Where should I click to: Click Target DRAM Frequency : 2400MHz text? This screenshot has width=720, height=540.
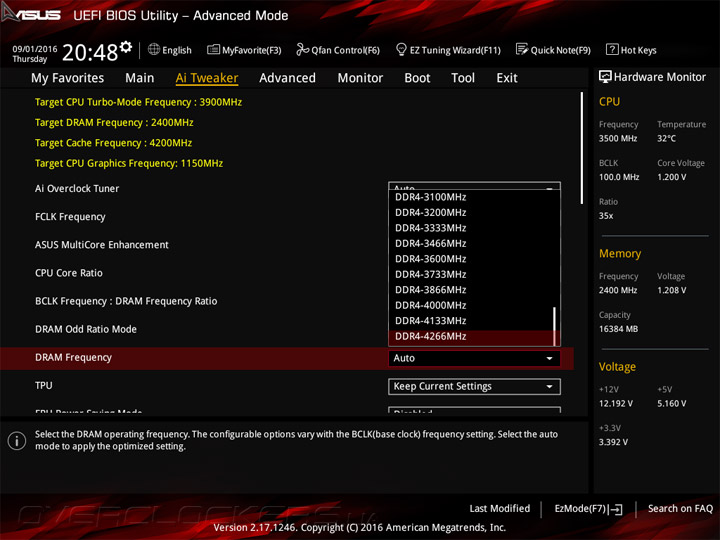[114, 123]
